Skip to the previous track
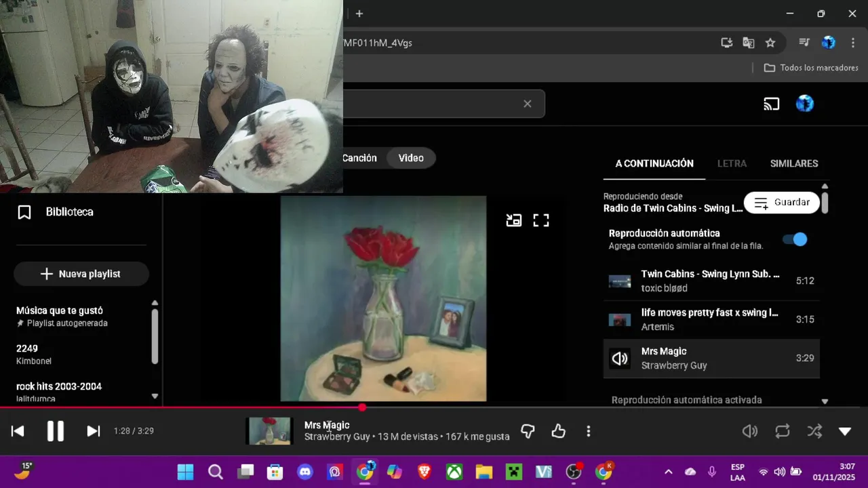Screen dimensions: 868x488 [18, 431]
